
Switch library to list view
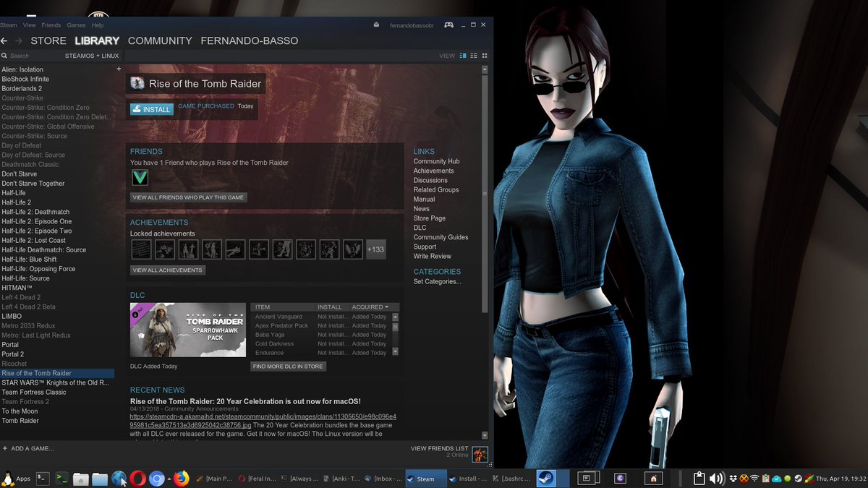474,56
